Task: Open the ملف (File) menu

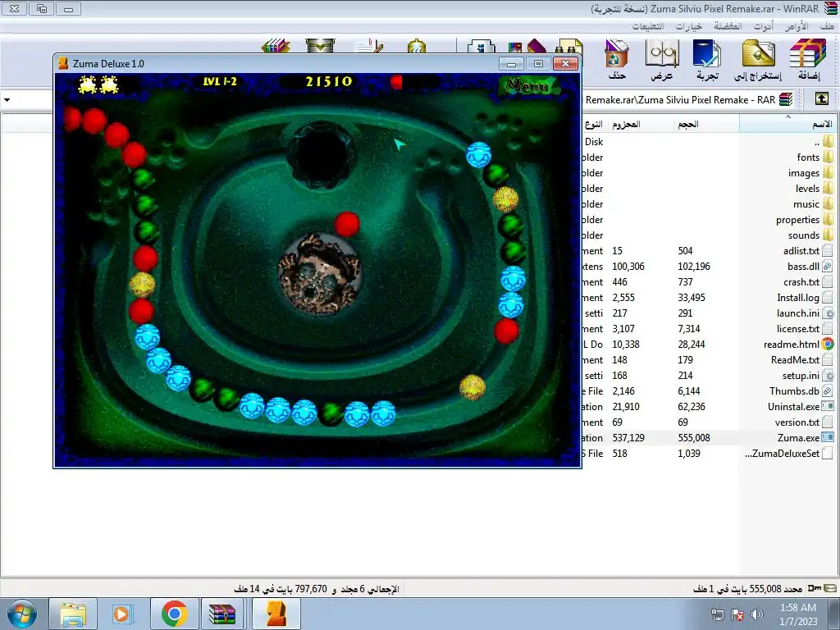Action: pos(828,26)
